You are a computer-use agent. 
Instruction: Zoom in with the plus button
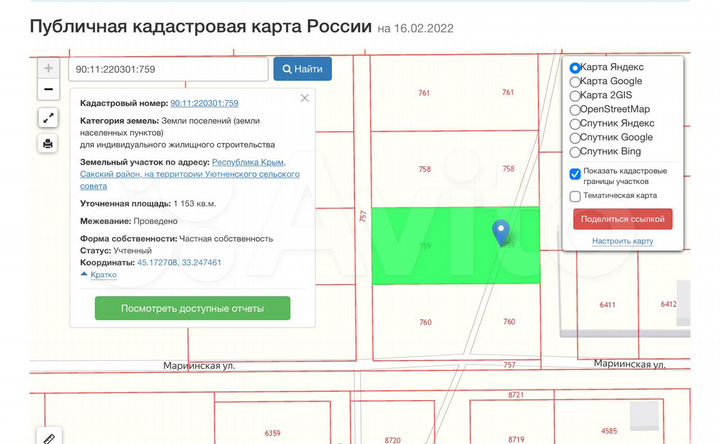(48, 68)
